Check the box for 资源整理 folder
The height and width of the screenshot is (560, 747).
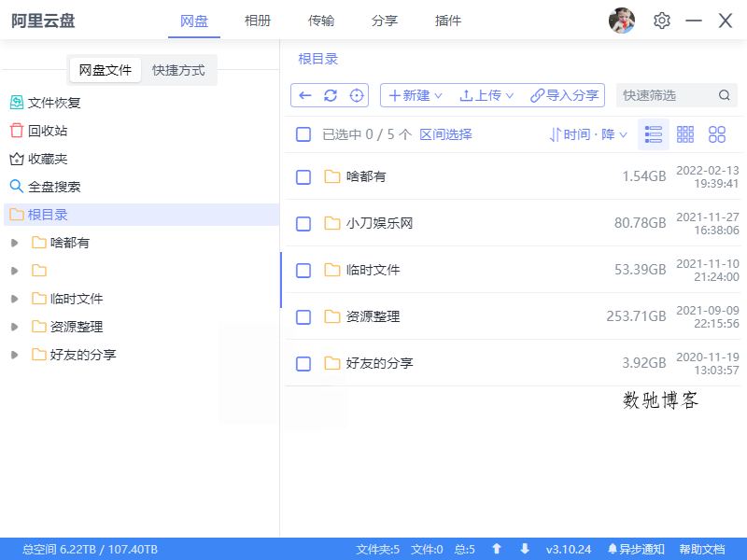[x=303, y=317]
